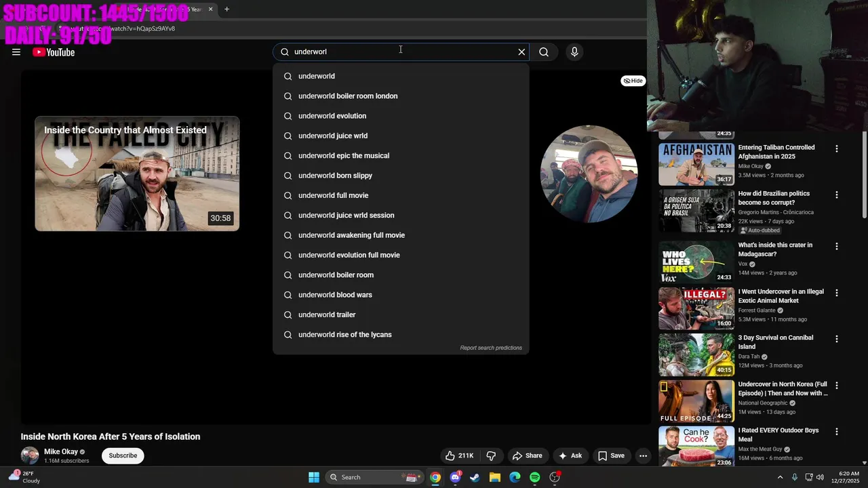Open 'Undercover in North Korea' National Geographic video
Screen dimensions: 868x488
[x=783, y=388]
